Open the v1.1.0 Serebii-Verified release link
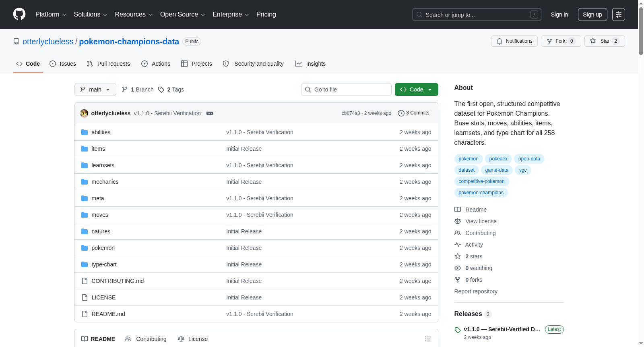The image size is (644, 347). [502, 329]
